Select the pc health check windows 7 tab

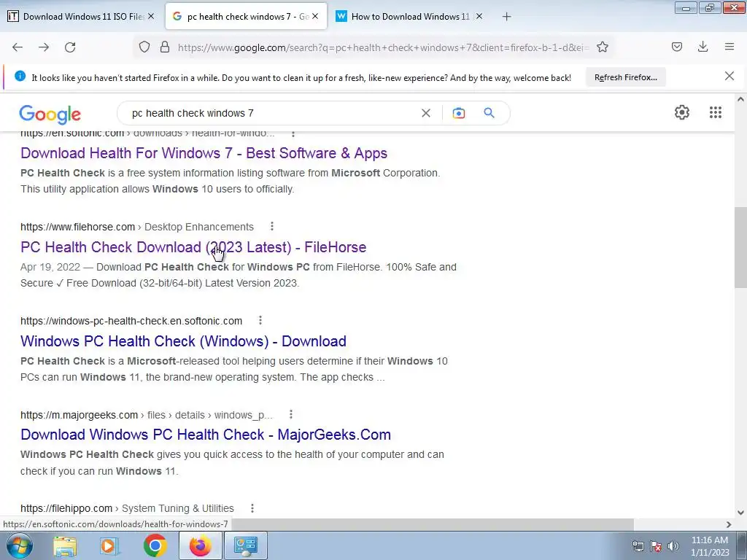click(246, 17)
